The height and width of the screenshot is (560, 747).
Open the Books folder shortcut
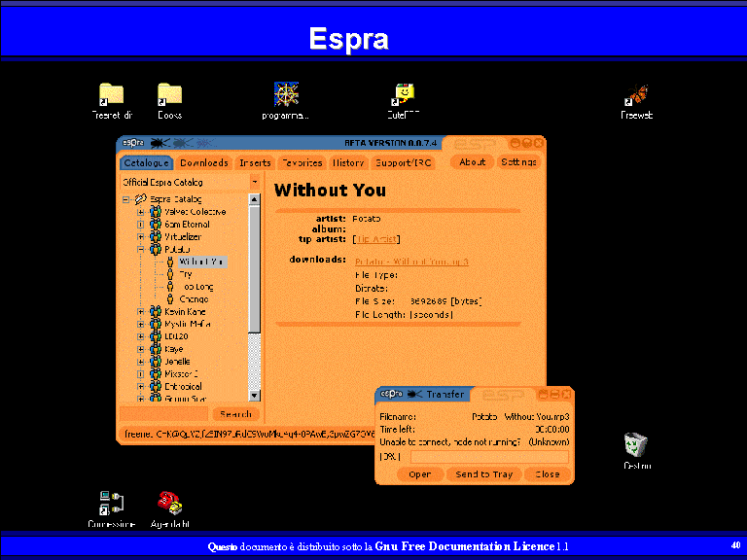[x=169, y=95]
